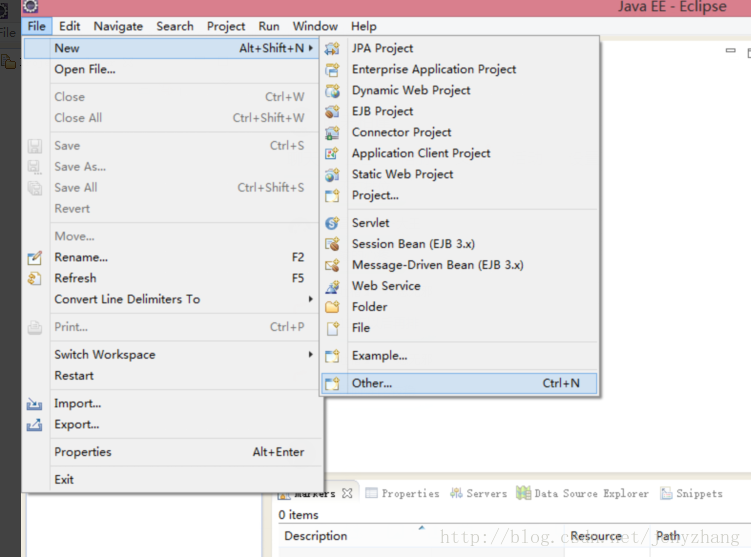Open the Search menu
751x557 pixels.
point(175,26)
